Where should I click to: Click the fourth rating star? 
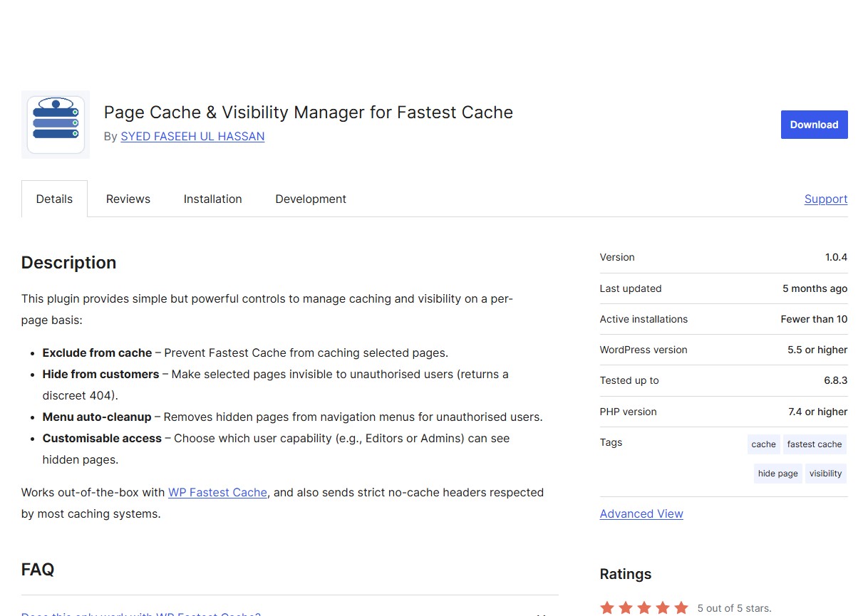coord(663,607)
